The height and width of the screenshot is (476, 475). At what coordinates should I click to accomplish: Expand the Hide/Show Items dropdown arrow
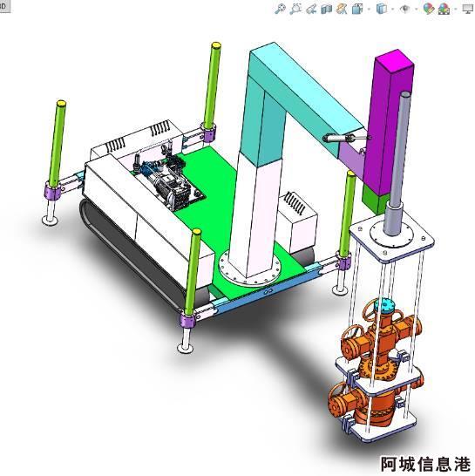416,9
